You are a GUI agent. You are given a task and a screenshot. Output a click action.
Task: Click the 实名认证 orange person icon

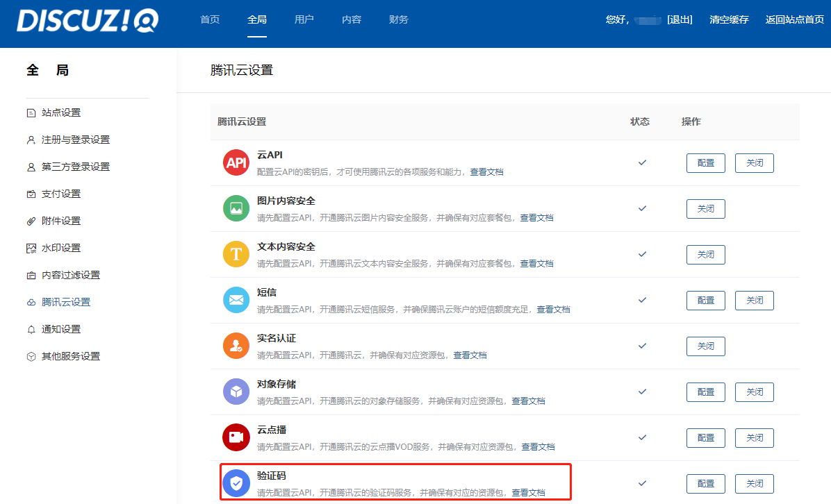(236, 346)
